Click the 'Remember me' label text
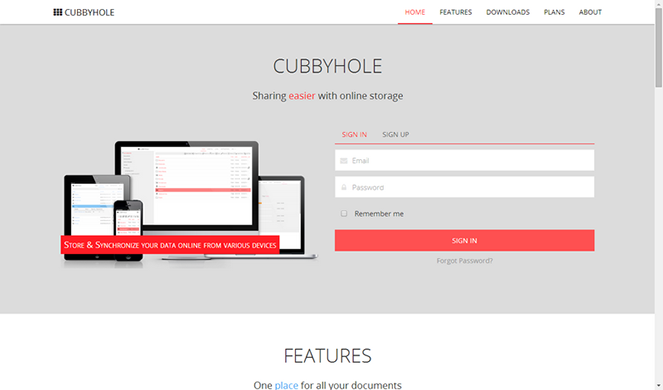Screen dimensions: 663x390 coord(379,214)
